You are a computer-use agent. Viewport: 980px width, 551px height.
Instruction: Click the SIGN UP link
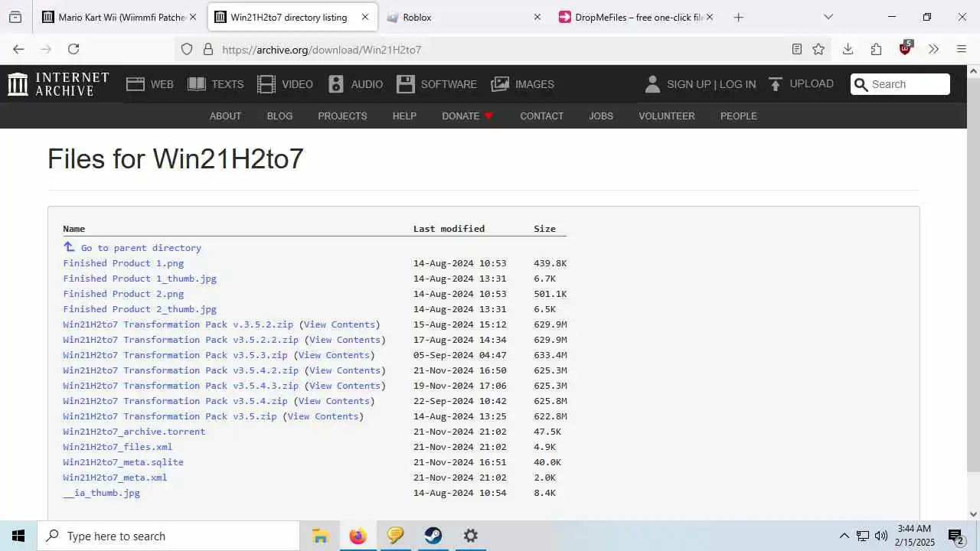688,84
